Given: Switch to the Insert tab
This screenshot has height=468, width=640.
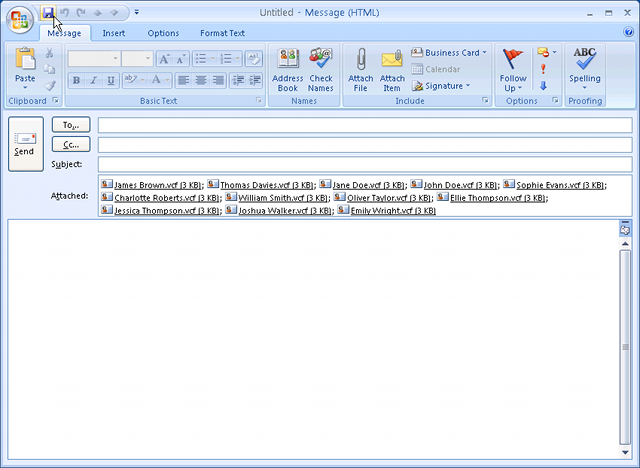Looking at the screenshot, I should (114, 33).
